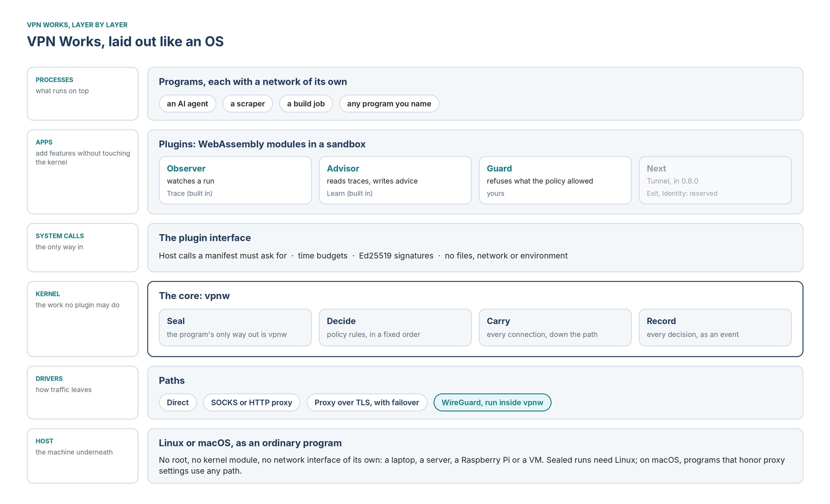Click the Direct path pill
Image resolution: width=830 pixels, height=504 pixels.
pos(178,402)
